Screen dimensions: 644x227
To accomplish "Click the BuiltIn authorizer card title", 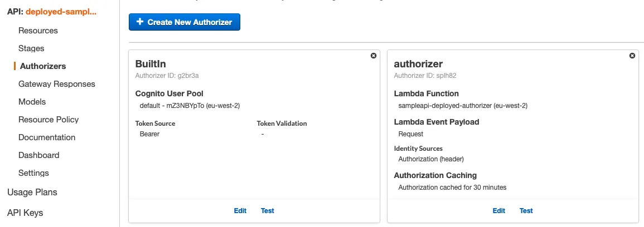I will point(151,64).
